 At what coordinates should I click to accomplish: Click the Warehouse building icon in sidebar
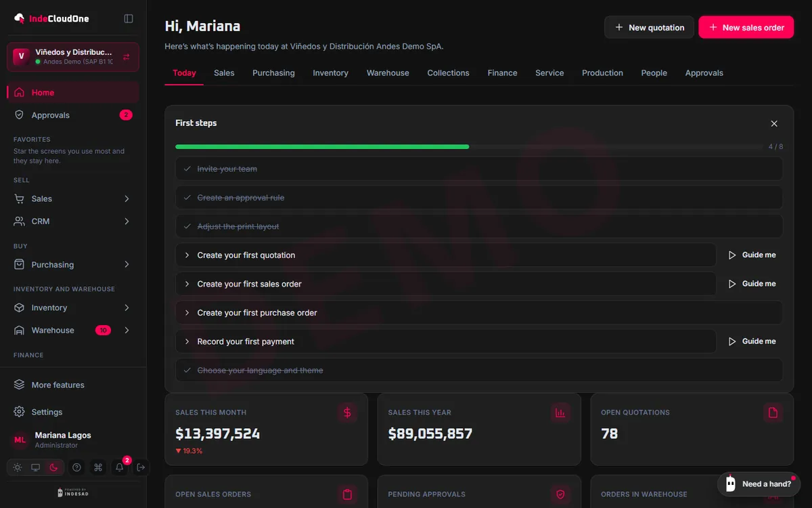[x=19, y=331]
